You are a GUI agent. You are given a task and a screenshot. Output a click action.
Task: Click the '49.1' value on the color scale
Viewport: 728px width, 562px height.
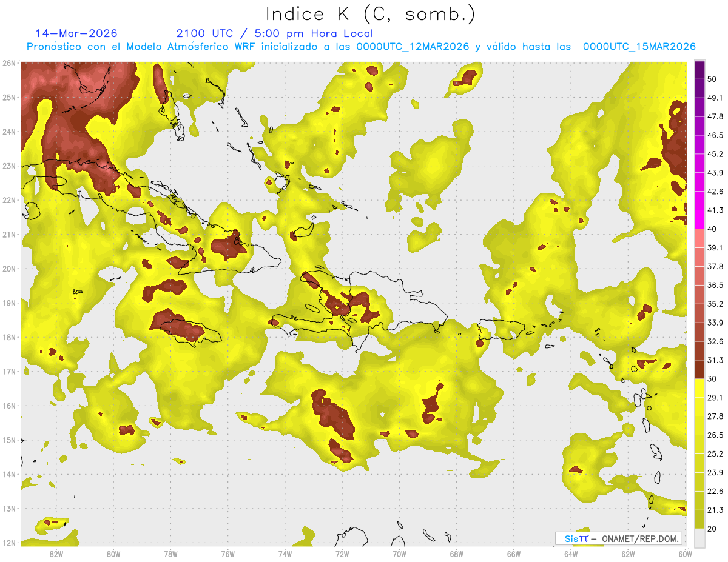click(x=715, y=98)
